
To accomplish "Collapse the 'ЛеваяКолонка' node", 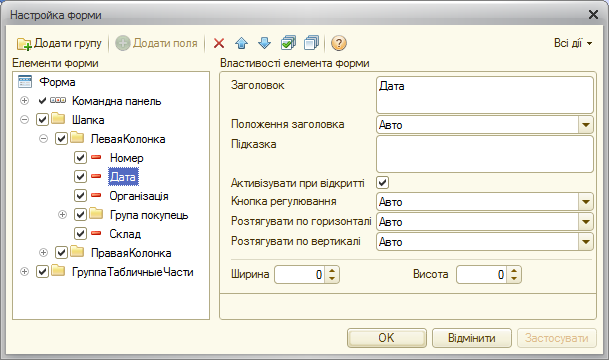I will [44, 139].
